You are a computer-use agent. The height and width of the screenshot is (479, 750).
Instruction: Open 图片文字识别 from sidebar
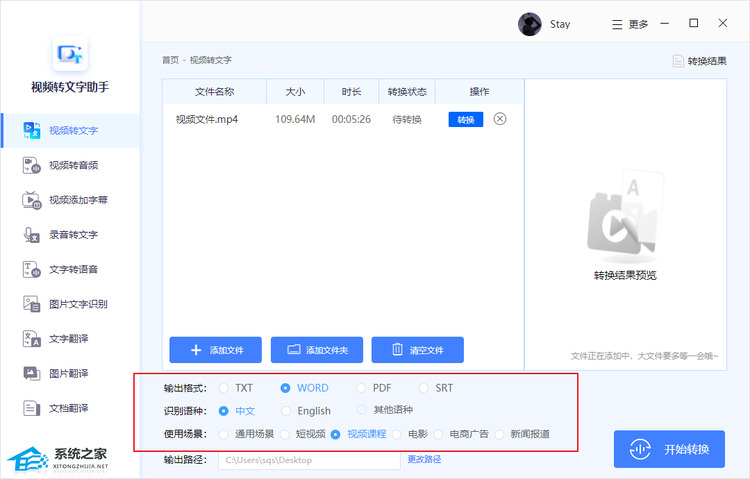[x=70, y=304]
